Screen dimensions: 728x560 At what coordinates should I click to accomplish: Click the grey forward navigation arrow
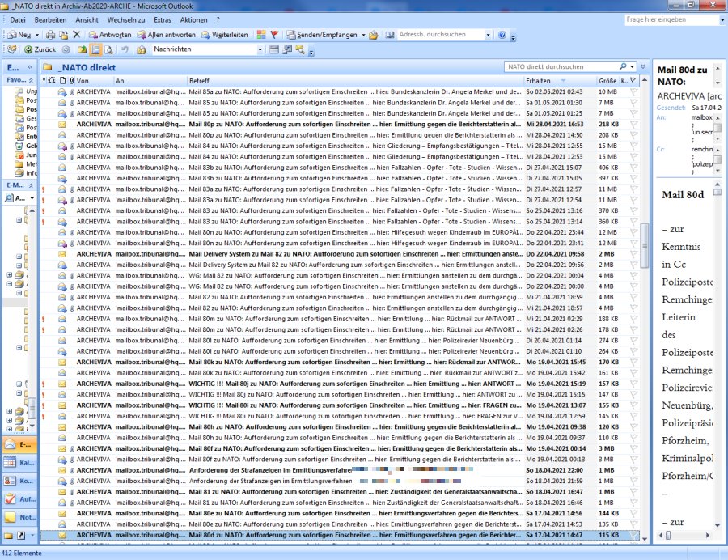[66, 49]
